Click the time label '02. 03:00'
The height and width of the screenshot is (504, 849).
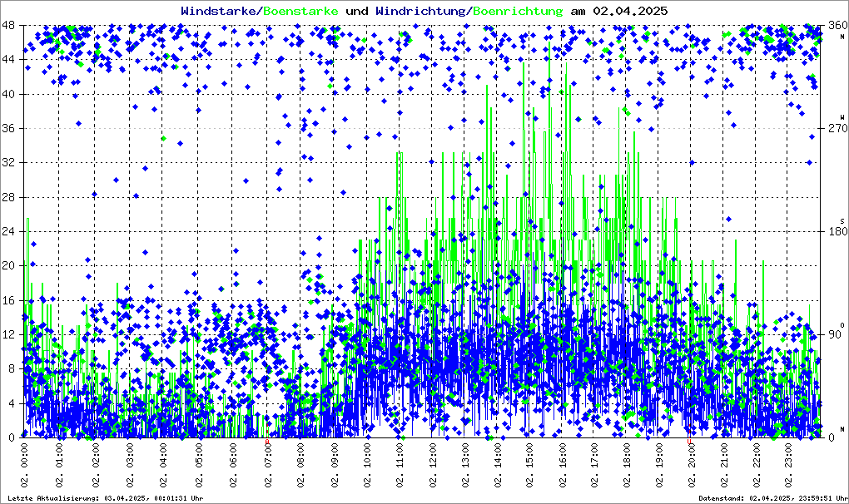point(130,465)
